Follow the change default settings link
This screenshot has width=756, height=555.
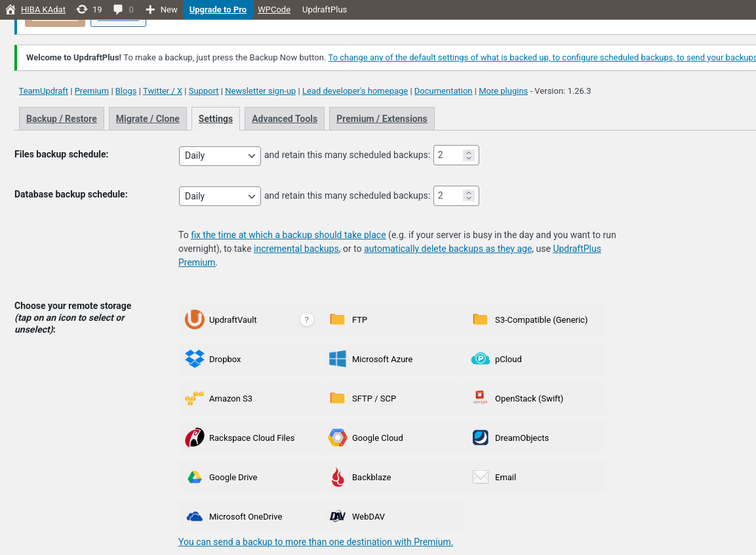click(542, 57)
